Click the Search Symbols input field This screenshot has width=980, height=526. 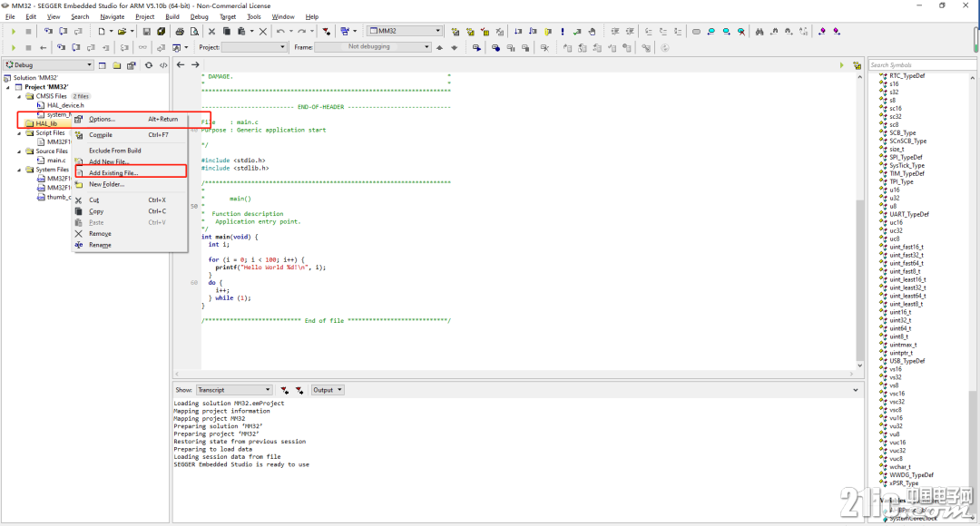point(922,65)
